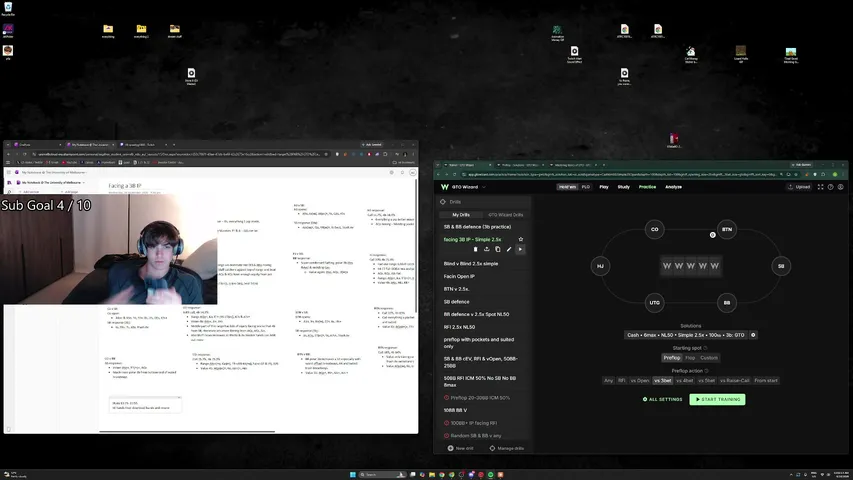Select the BTN seat on the poker table
Viewport: 853px width, 480px height.
pos(727,229)
